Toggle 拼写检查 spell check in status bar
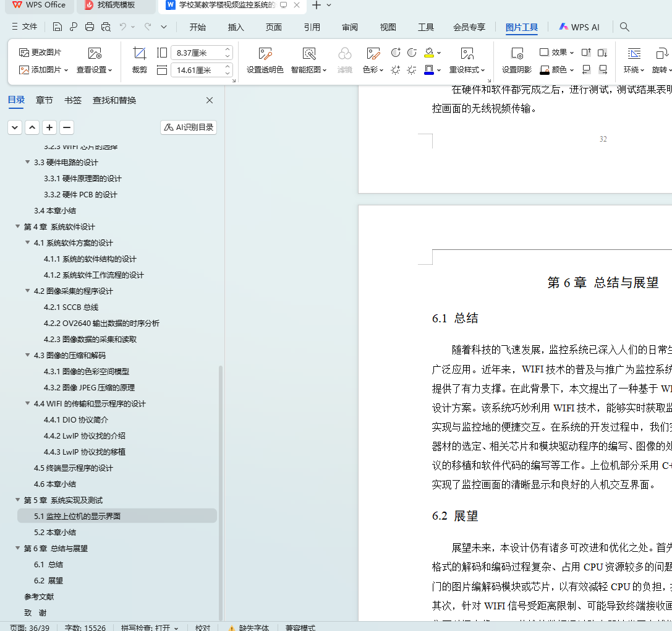Image resolution: width=672 pixels, height=631 pixels. tap(149, 627)
